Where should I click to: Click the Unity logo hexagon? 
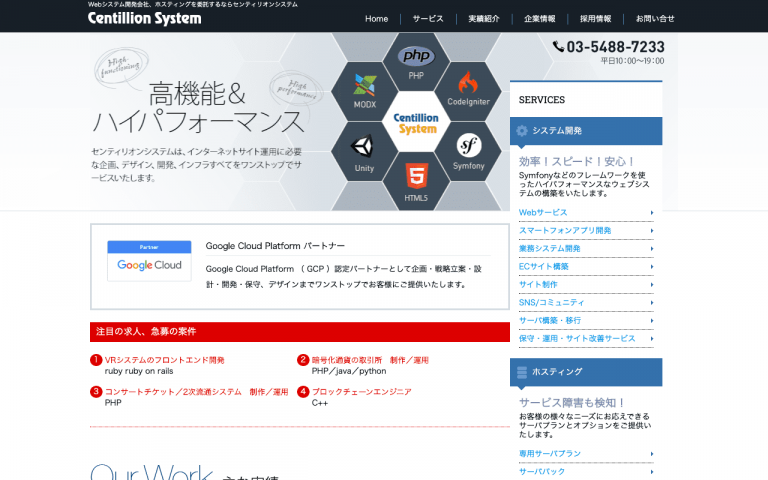[x=364, y=151]
